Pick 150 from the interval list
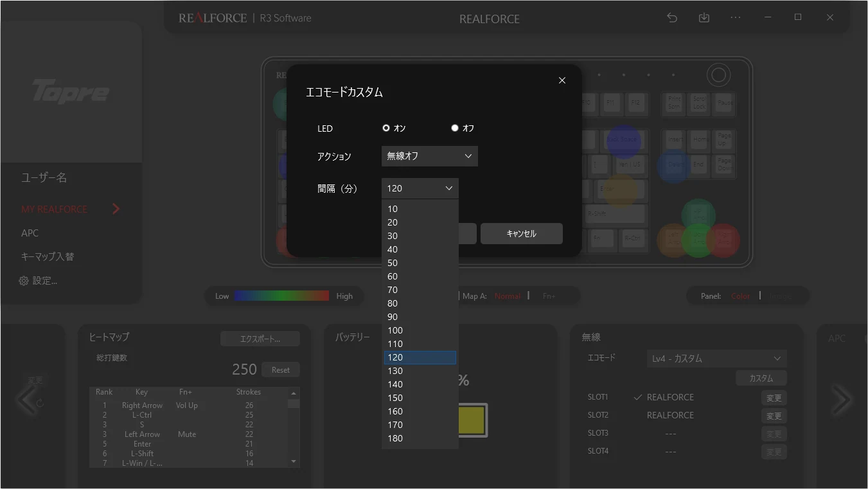This screenshot has height=489, width=868. (420, 398)
